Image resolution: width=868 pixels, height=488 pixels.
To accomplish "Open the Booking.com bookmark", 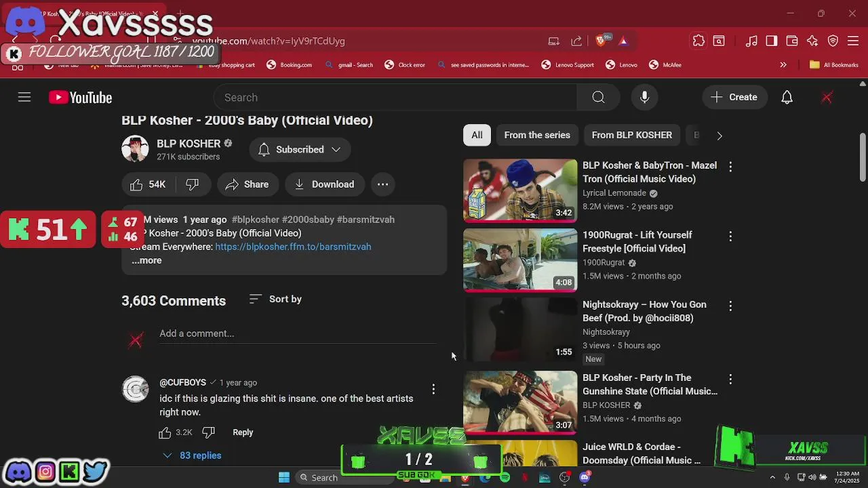I will click(289, 65).
